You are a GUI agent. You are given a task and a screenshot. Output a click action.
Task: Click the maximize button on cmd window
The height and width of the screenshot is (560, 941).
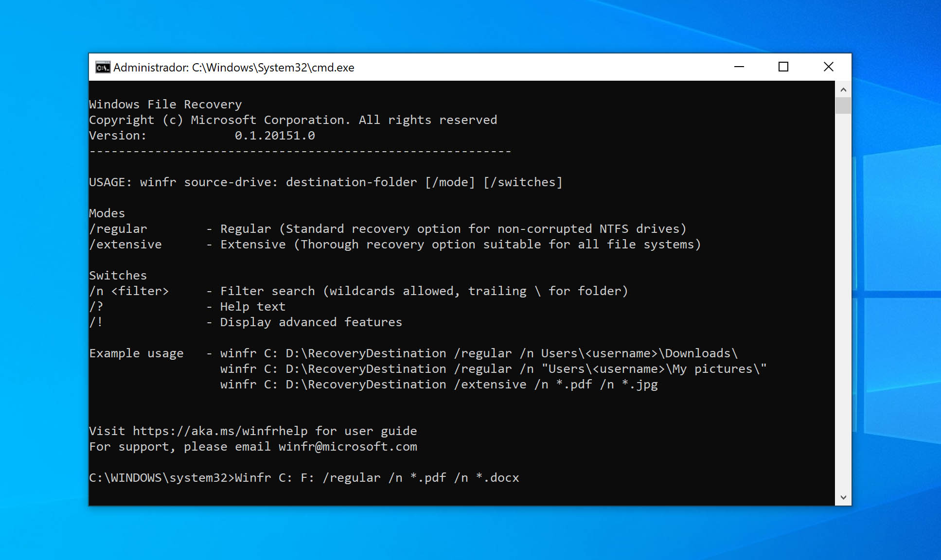click(x=785, y=67)
